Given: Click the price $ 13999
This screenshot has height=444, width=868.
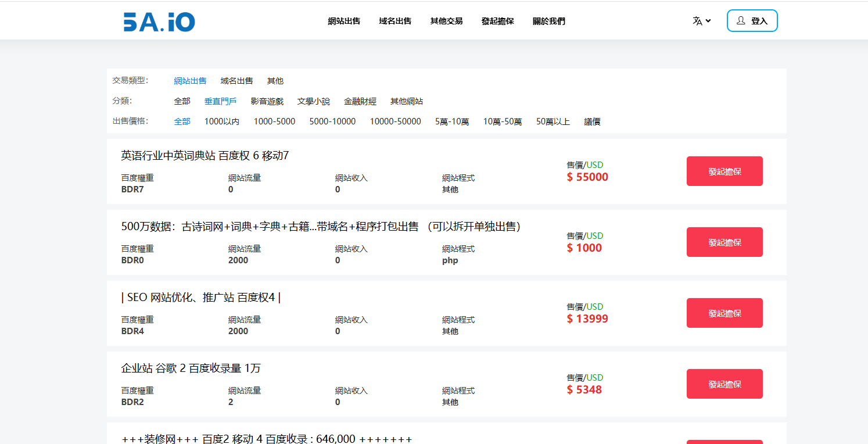Looking at the screenshot, I should point(587,319).
